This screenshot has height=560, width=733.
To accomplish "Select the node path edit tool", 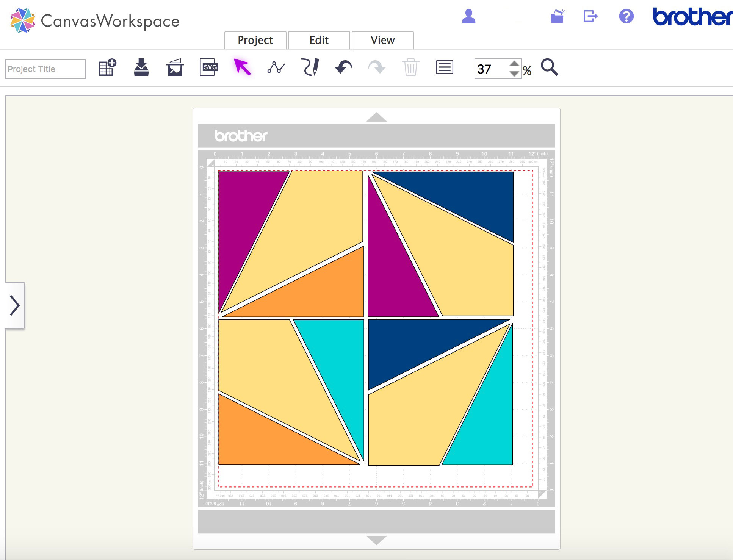I will (x=276, y=67).
